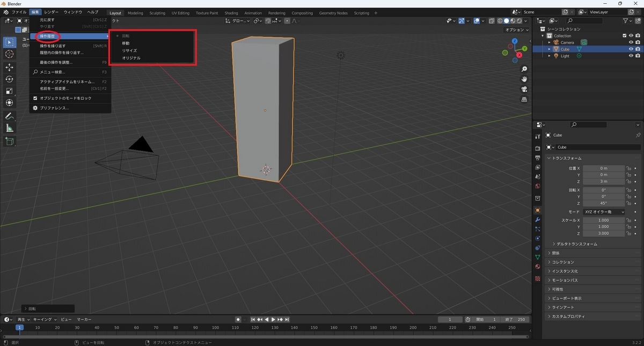Image resolution: width=644 pixels, height=346 pixels.
Task: Select the Scale tool
Action: click(10, 91)
